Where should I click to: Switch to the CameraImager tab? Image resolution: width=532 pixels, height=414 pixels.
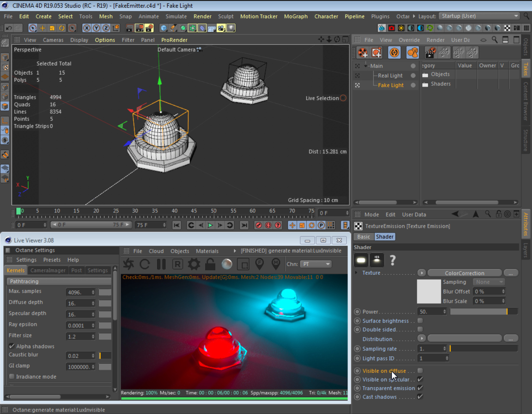(x=48, y=270)
